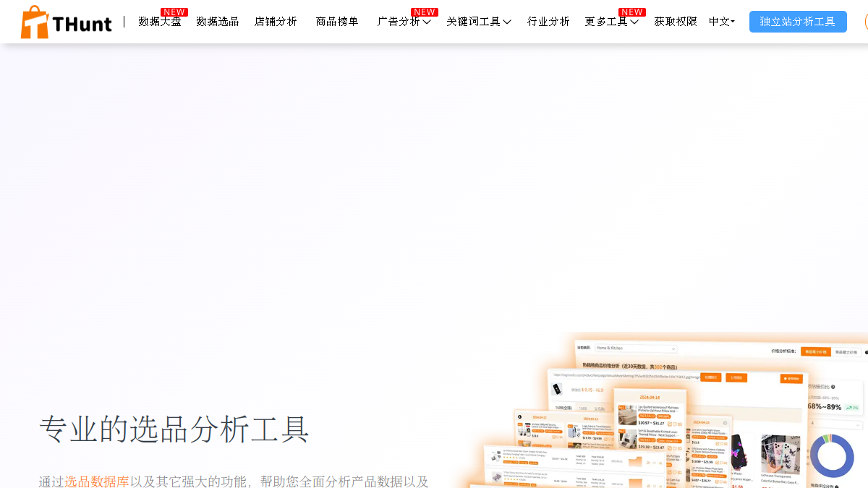Click the product dashboard preview image
The image size is (868, 488).
coord(662,410)
